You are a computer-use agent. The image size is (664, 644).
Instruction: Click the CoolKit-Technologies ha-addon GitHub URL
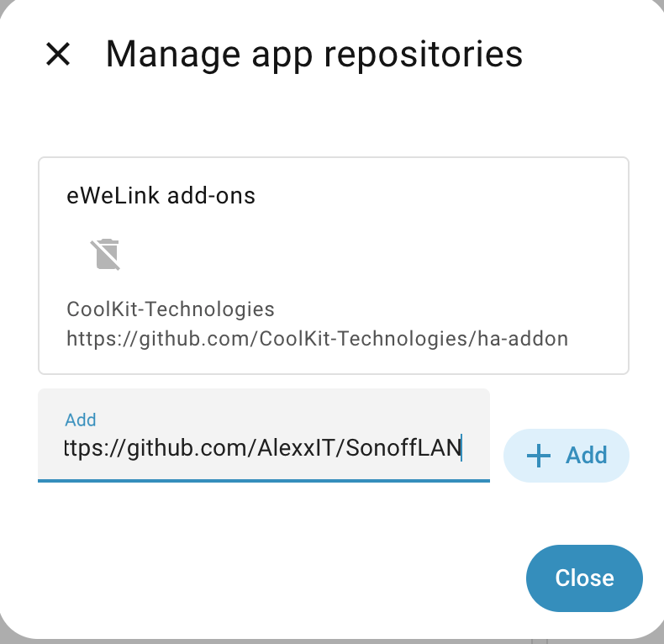point(317,339)
